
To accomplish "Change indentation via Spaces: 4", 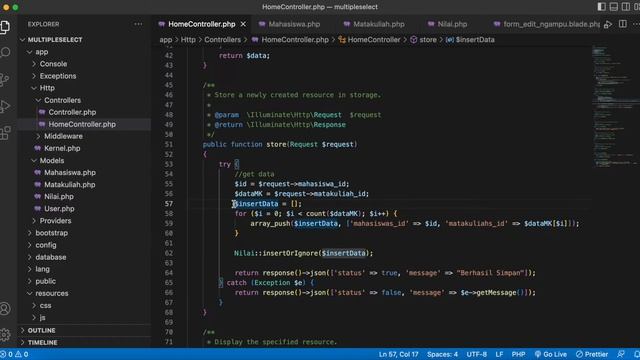I will pos(442,354).
